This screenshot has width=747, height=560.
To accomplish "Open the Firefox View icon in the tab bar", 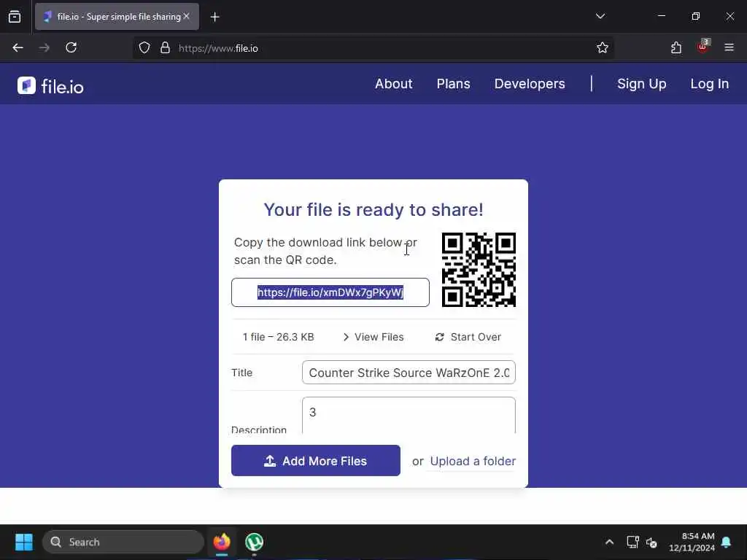I will 15,17.
